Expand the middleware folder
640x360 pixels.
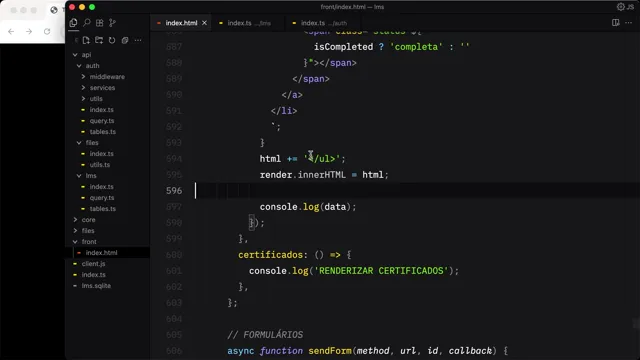(107, 77)
